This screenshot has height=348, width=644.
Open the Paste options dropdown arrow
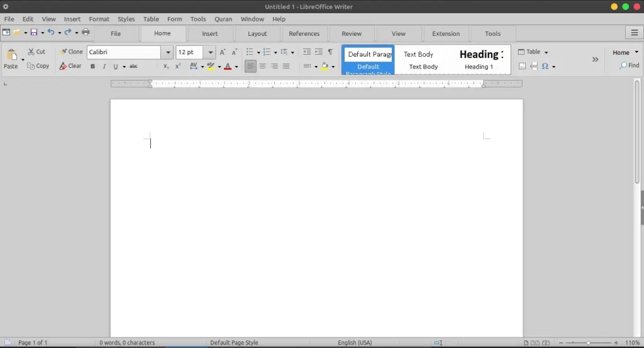pos(23,60)
